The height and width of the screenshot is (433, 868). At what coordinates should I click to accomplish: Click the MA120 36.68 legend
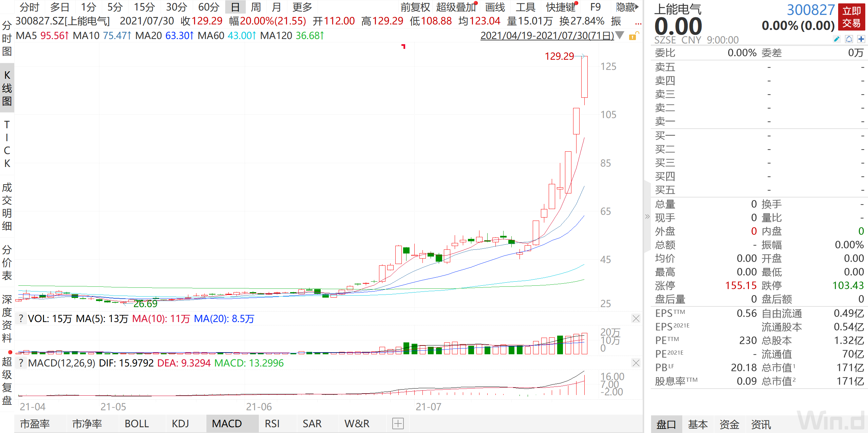click(292, 35)
